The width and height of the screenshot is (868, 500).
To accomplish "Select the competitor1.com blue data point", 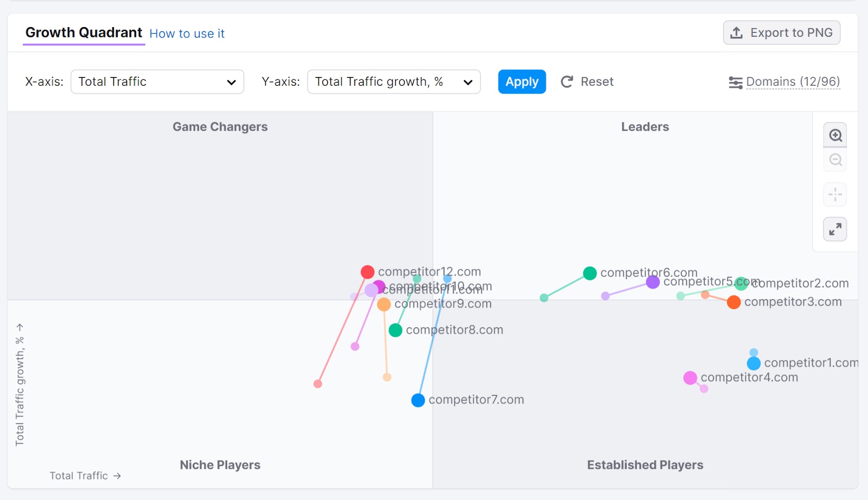I will coord(753,362).
